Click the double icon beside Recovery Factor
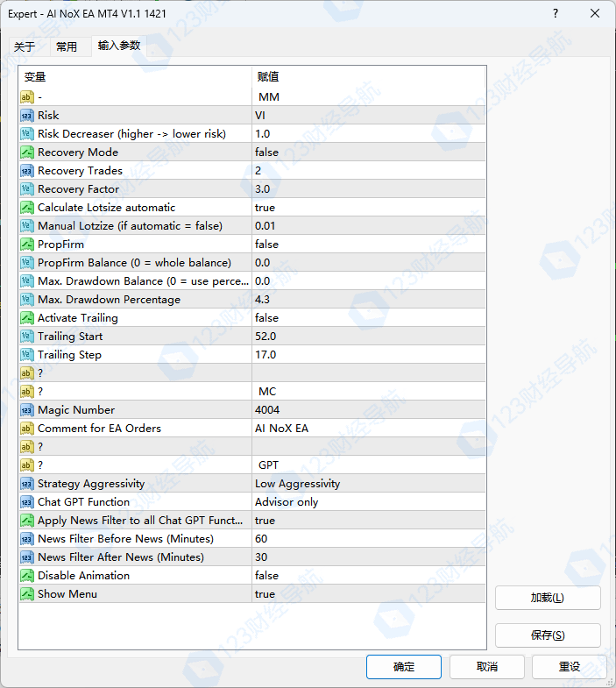The image size is (616, 688). (27, 189)
